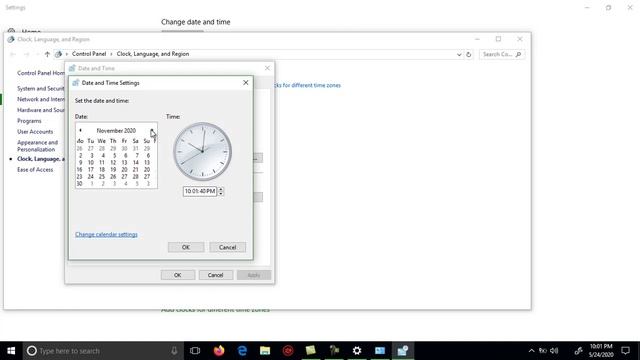Decrease time with spinner down arrow
The height and width of the screenshot is (360, 640).
(x=221, y=193)
